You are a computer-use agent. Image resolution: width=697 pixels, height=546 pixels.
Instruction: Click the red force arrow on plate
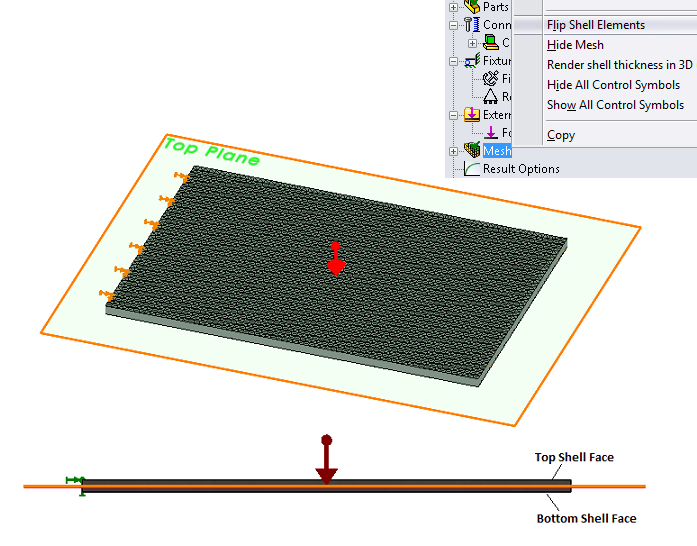pos(336,259)
